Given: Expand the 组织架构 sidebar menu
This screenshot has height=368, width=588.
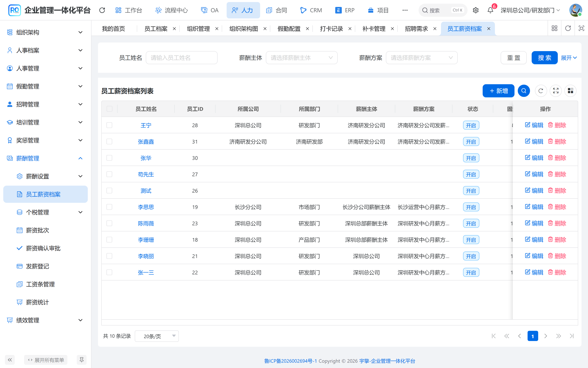Looking at the screenshot, I should (46, 32).
